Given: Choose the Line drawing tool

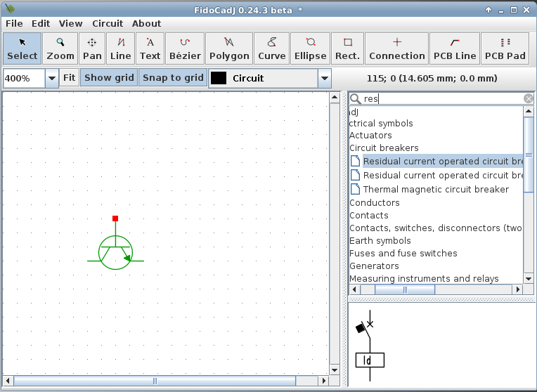Looking at the screenshot, I should (121, 48).
